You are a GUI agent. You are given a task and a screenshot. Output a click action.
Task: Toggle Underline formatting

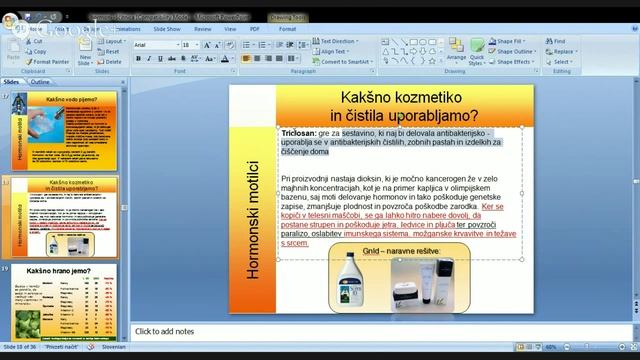click(x=160, y=59)
